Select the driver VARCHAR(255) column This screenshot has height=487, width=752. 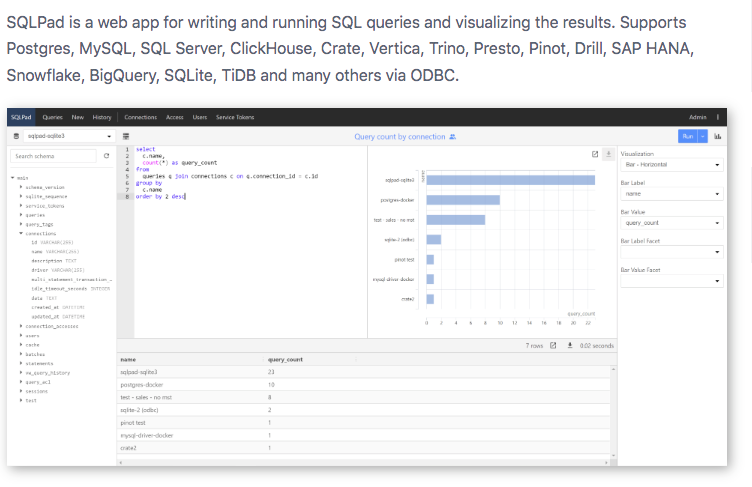(58, 270)
